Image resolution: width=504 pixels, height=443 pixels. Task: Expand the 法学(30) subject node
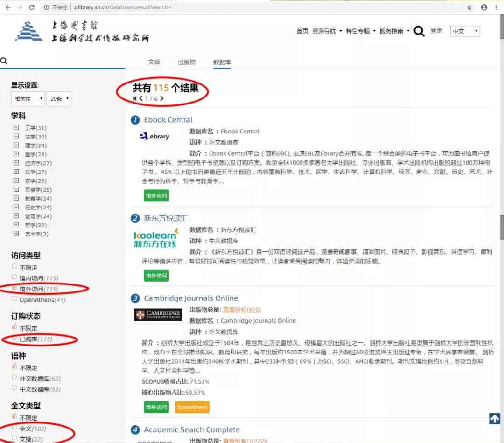point(16,136)
